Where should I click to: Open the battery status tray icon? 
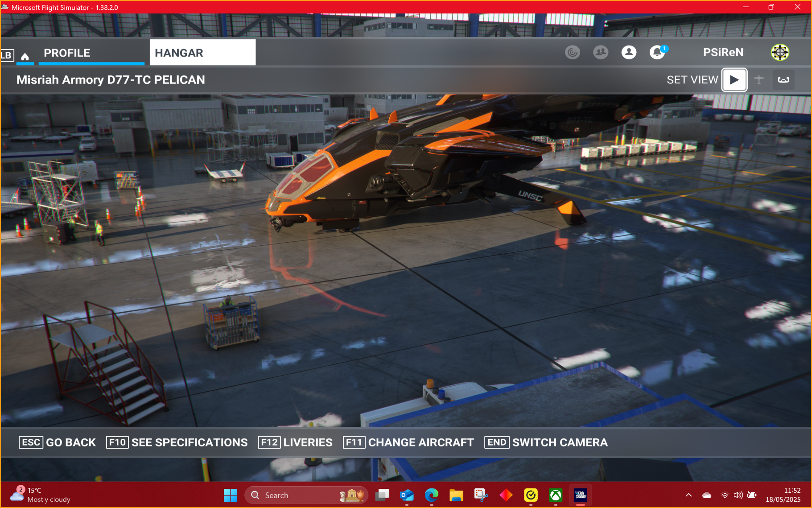pos(752,495)
